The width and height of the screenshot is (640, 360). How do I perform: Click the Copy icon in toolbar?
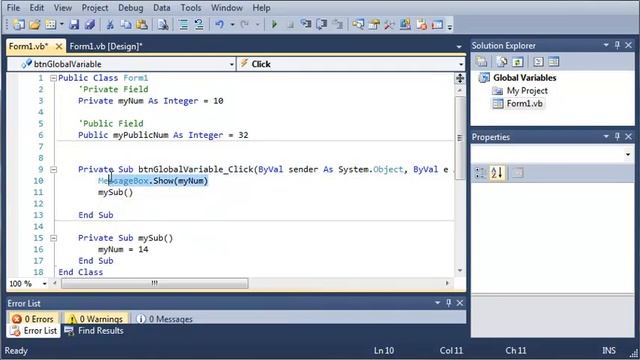pyautogui.click(x=126, y=24)
